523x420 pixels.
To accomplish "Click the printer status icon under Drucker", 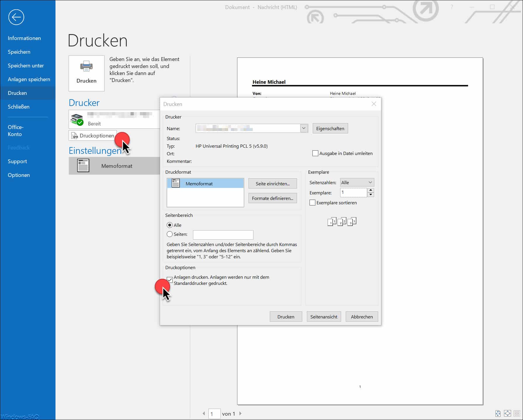I will 77,119.
